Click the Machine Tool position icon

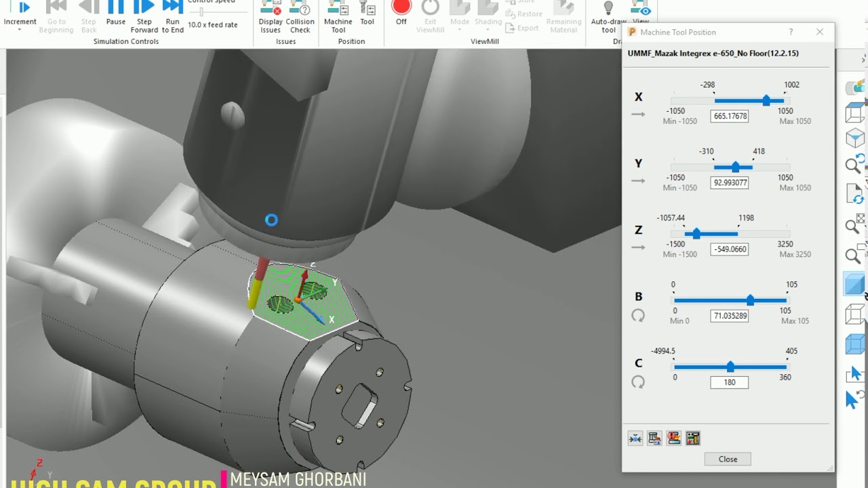tap(338, 9)
